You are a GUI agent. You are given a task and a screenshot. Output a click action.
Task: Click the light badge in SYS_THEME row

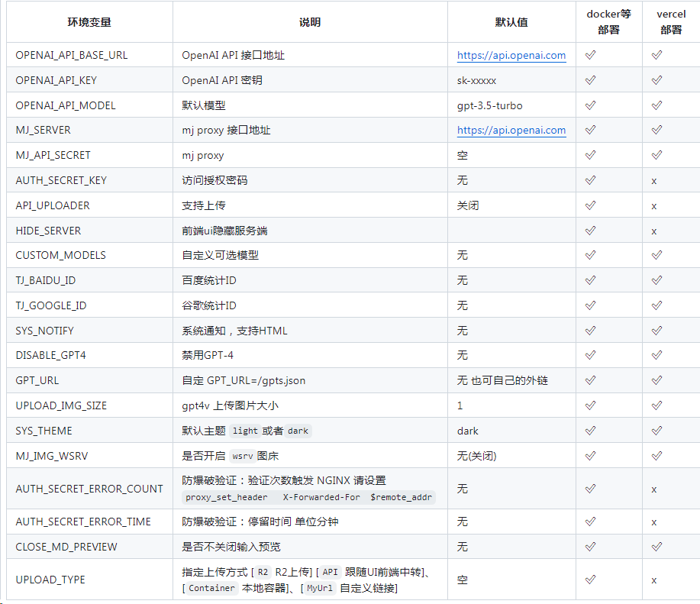point(247,430)
